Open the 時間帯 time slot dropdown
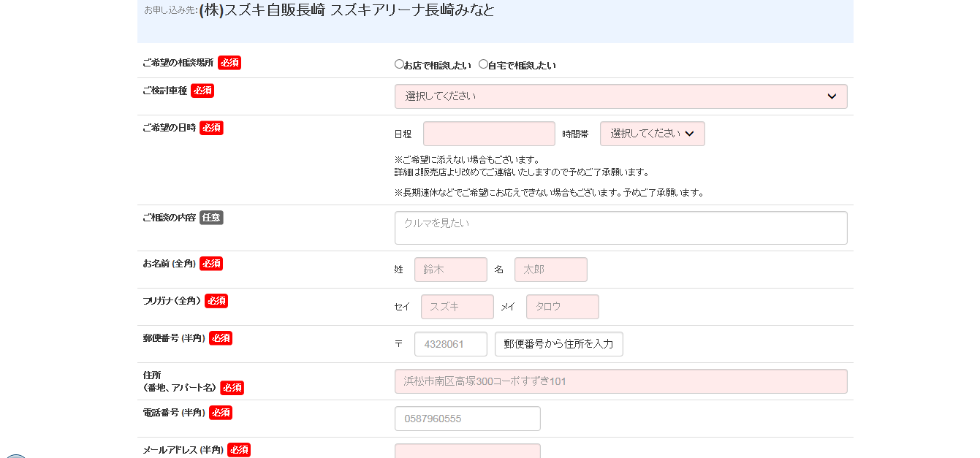 pos(653,134)
